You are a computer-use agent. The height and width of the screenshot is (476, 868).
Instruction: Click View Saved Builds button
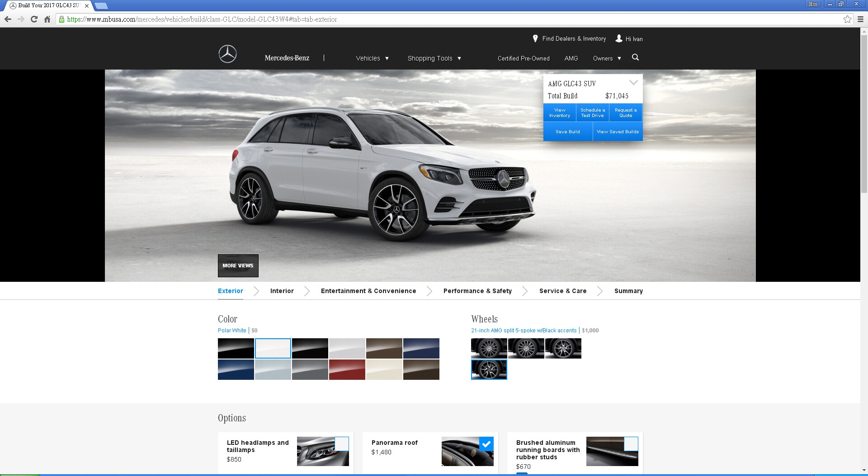click(618, 132)
